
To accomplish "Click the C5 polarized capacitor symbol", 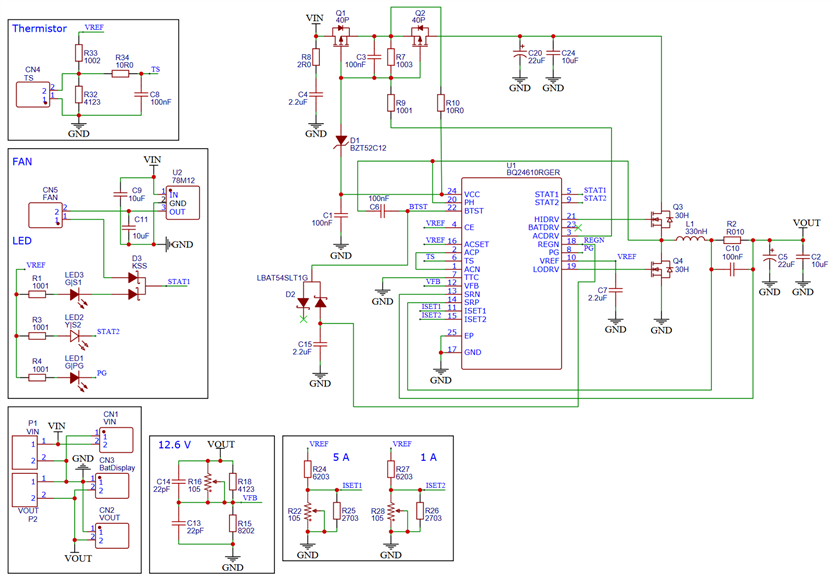I will [769, 257].
